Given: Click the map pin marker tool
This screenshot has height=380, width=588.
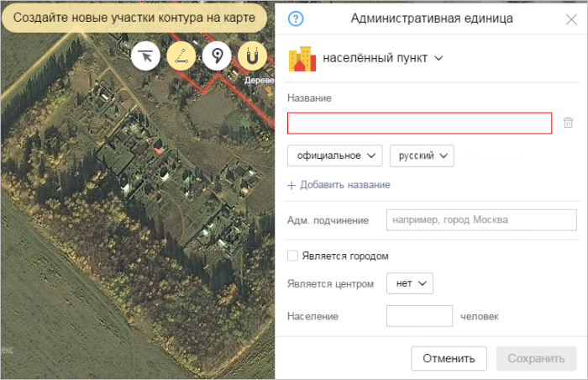Looking at the screenshot, I should (217, 57).
